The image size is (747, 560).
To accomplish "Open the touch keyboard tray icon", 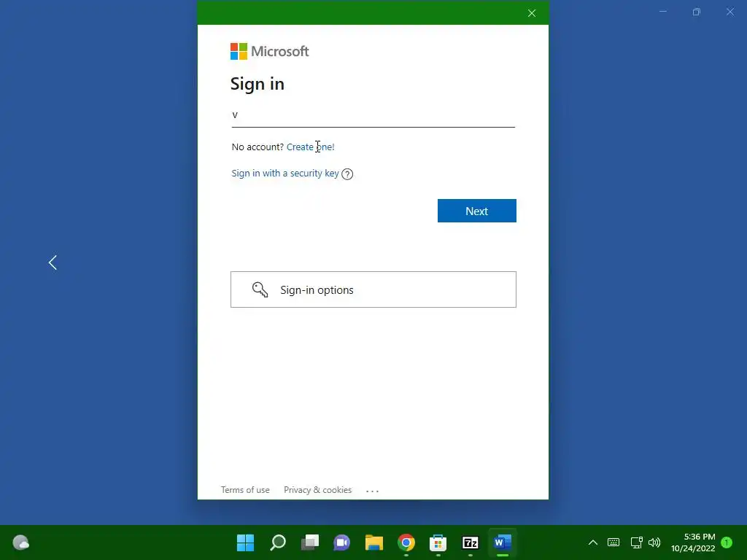I will click(x=614, y=542).
